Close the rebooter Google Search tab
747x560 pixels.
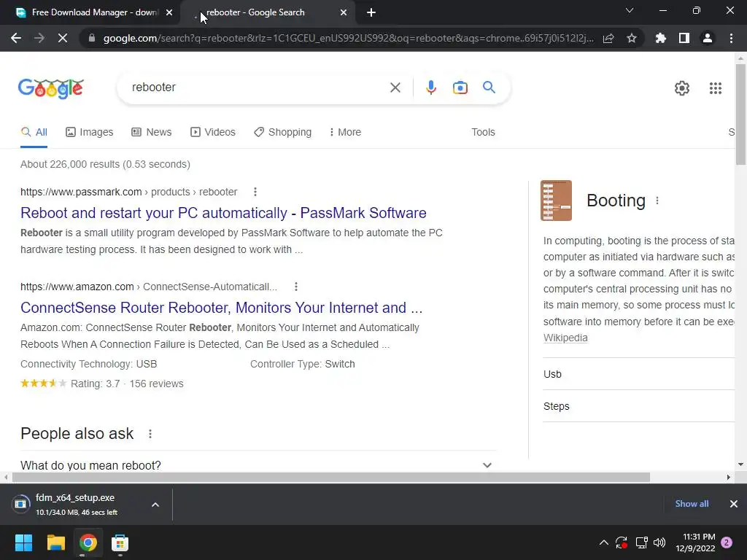(344, 13)
